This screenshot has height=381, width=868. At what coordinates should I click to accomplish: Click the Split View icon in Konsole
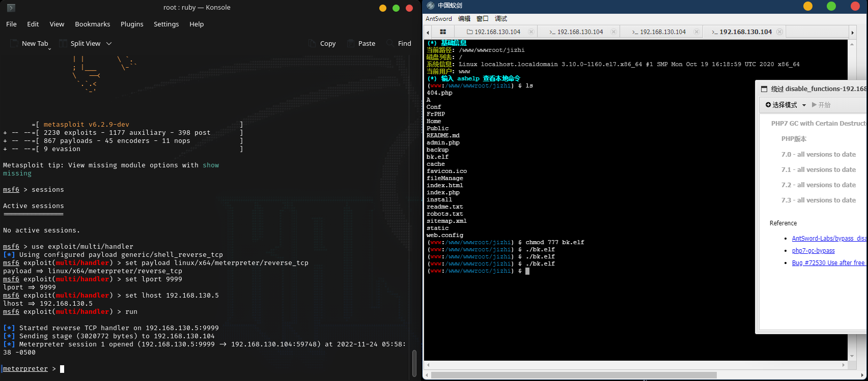coord(63,43)
